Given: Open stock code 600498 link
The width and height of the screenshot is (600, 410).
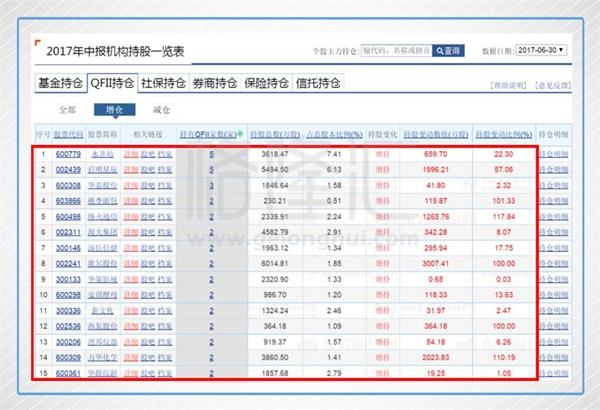Looking at the screenshot, I should (x=68, y=217).
